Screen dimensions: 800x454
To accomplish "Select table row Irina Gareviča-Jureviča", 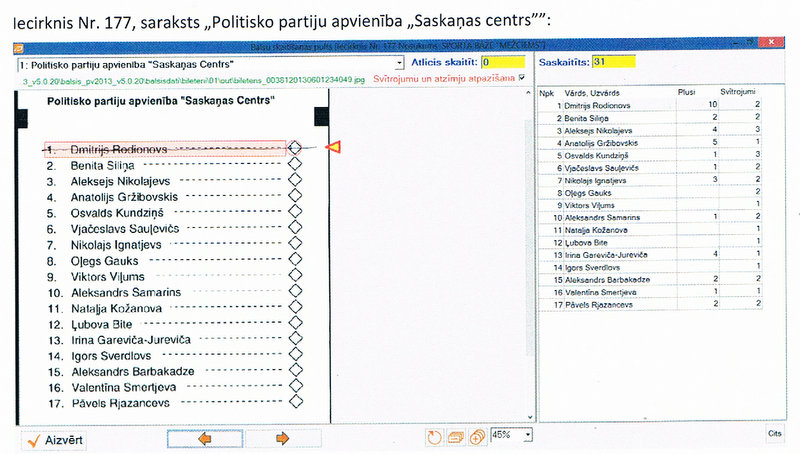I will point(650,255).
